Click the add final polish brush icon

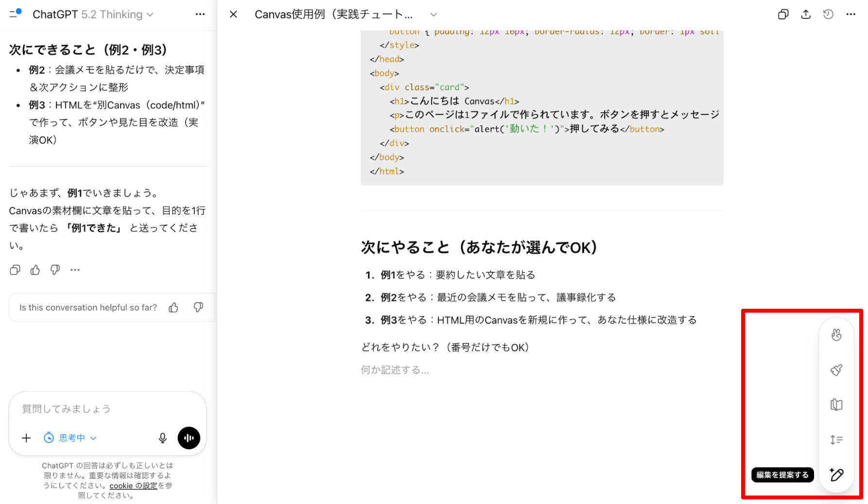[x=836, y=370]
